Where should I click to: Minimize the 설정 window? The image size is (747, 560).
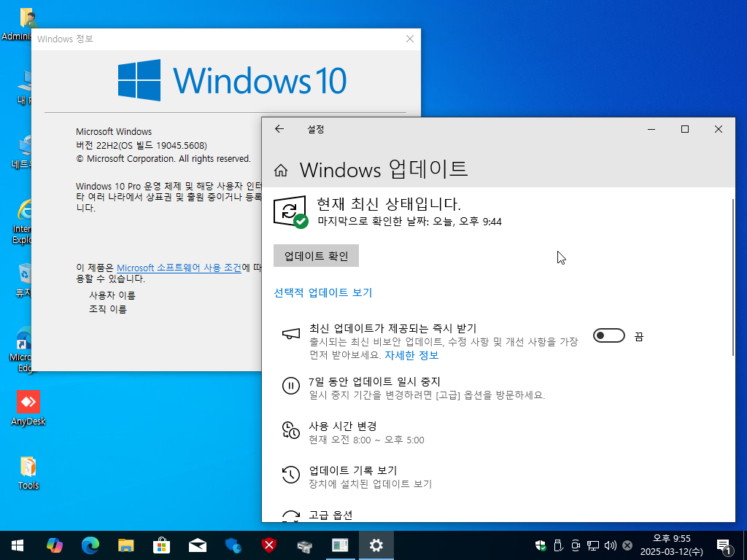(651, 129)
